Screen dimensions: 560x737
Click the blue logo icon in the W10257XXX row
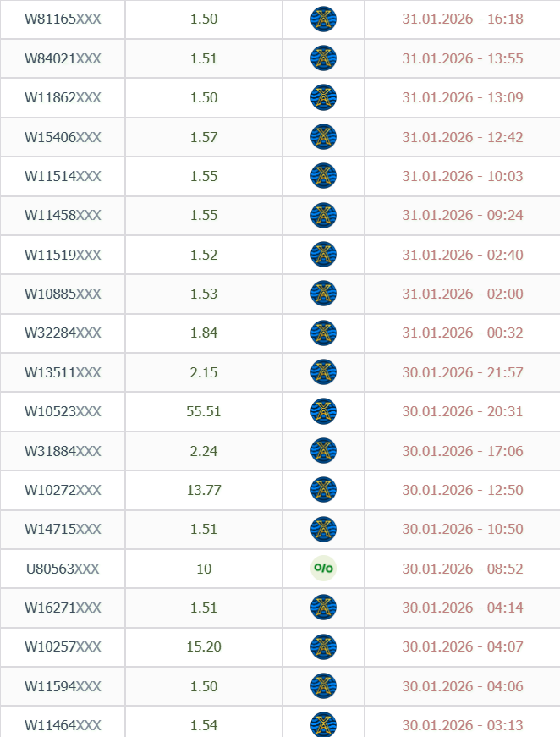click(323, 647)
